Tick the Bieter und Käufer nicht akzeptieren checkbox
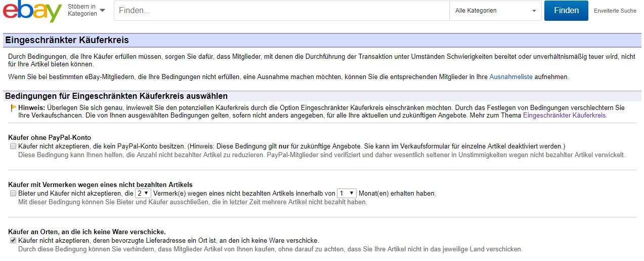Screen dimensions: 644x261 coord(13,194)
